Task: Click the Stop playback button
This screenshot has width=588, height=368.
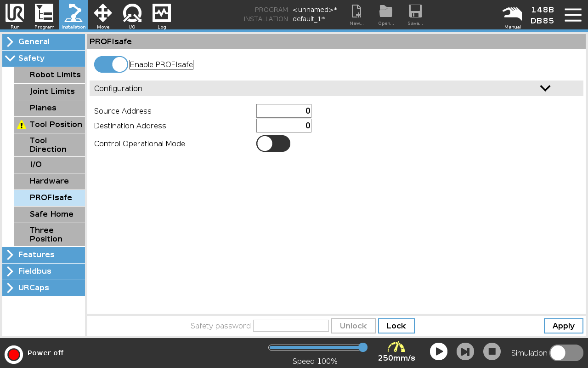Action: click(492, 351)
